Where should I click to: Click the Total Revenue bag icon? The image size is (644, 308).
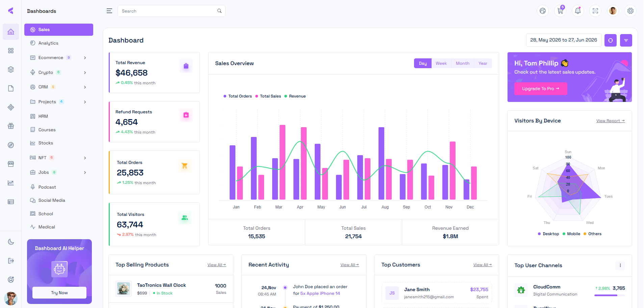coord(186,66)
